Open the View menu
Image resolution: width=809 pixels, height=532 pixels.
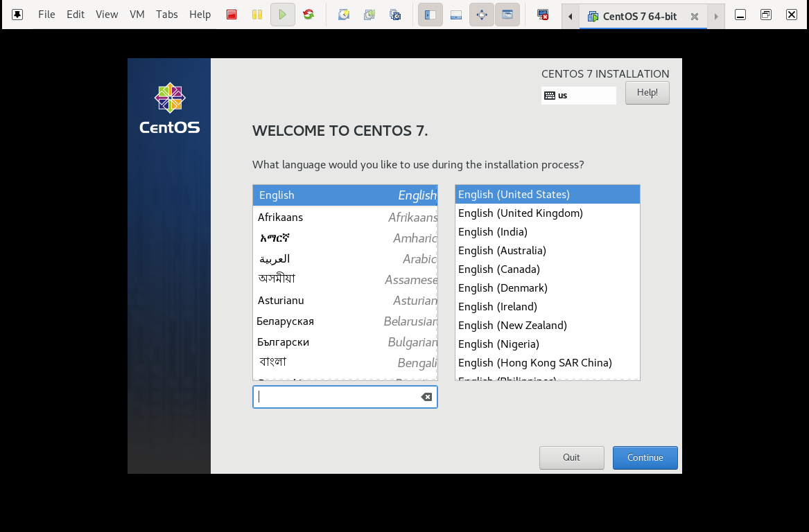tap(107, 15)
